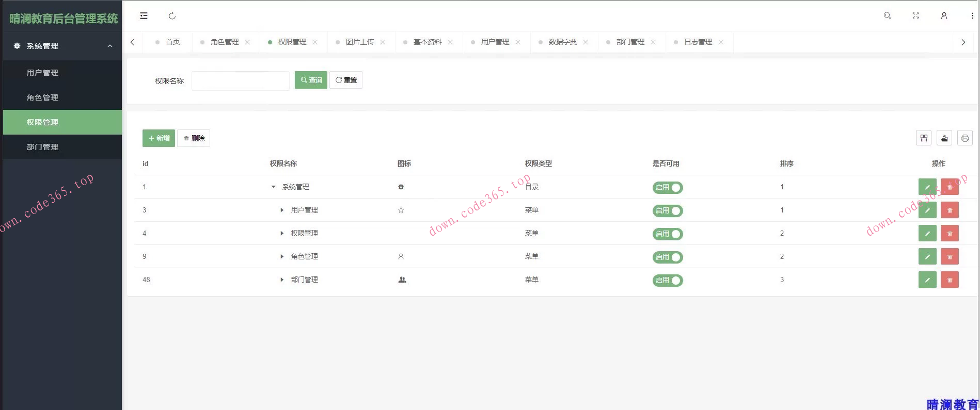Click the 重置 reset button
The height and width of the screenshot is (410, 980).
coord(346,80)
